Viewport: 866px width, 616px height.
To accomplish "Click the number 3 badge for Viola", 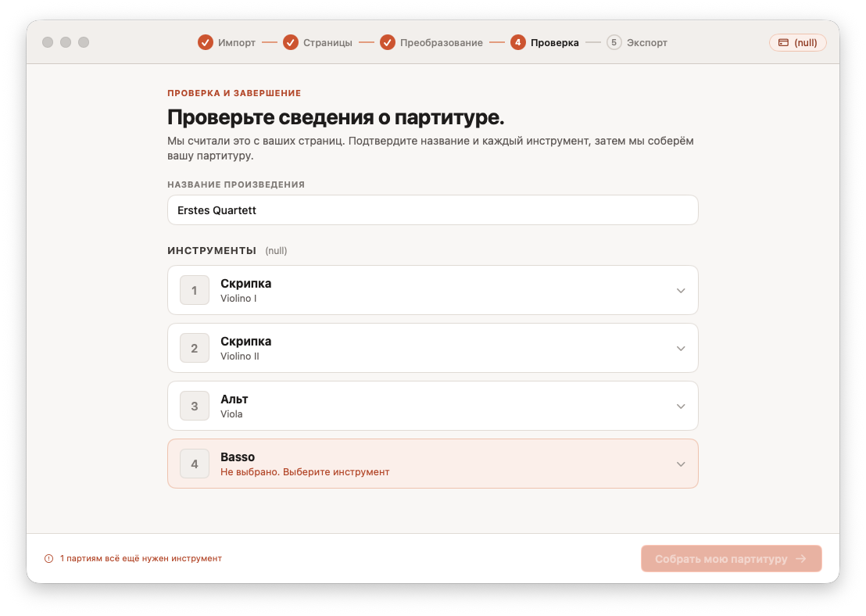I will (x=195, y=406).
